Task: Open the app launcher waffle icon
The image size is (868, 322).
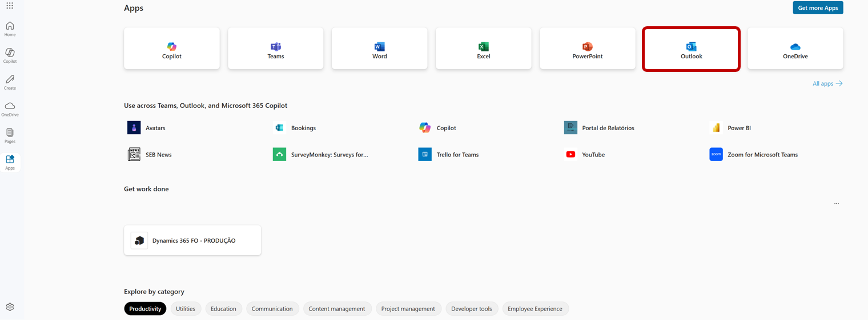Action: (10, 6)
